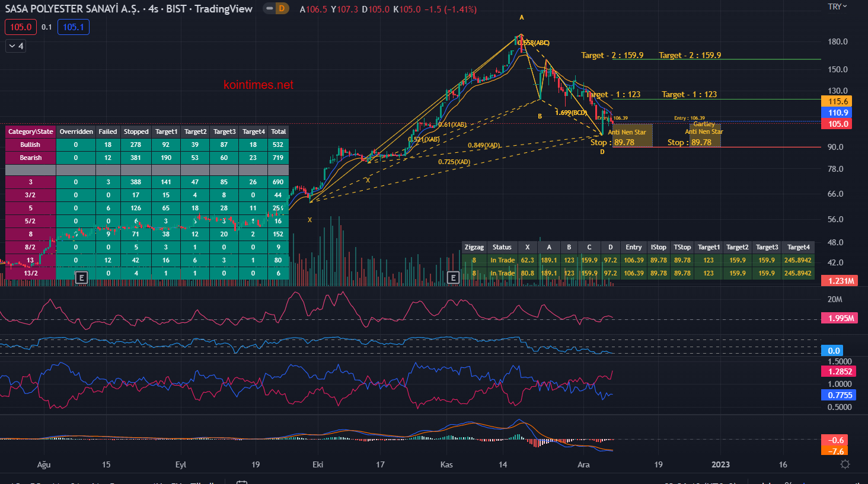Screen dimensions: 868x484
Task: Click the Y107.3 high value
Action: pos(344,9)
